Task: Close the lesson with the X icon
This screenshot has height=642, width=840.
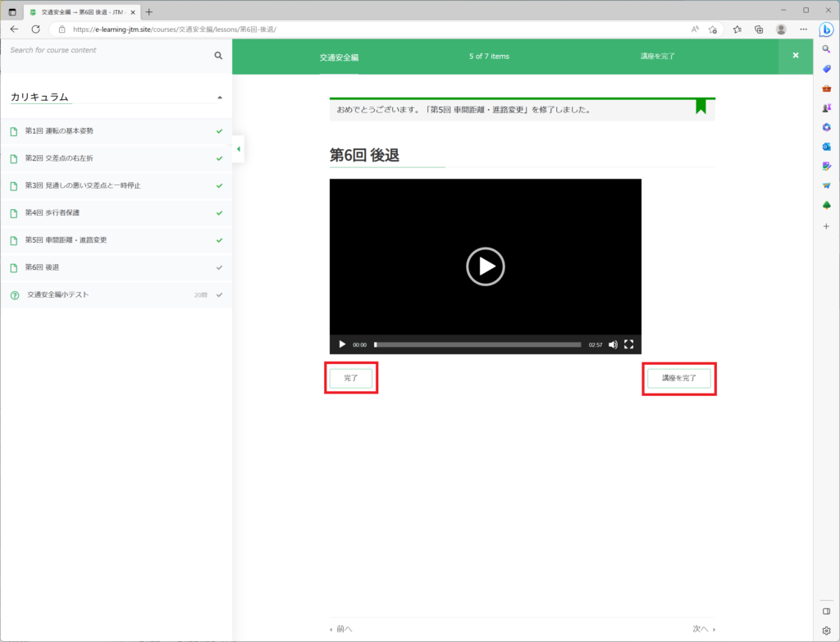Action: click(x=795, y=56)
